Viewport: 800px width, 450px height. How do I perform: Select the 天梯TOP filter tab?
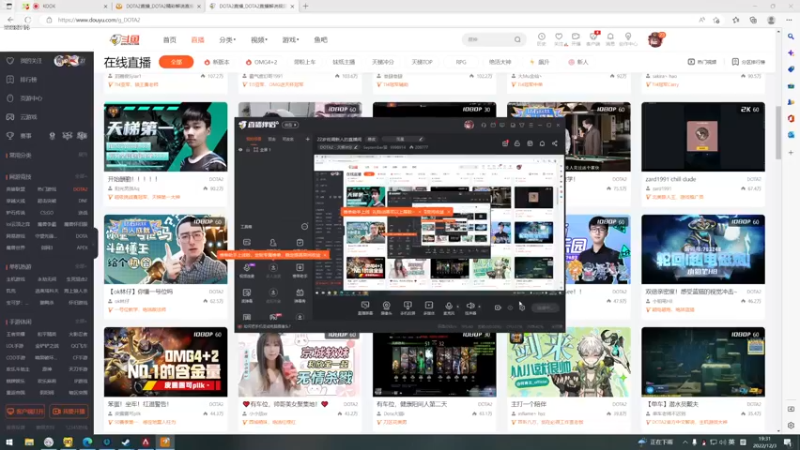point(422,62)
